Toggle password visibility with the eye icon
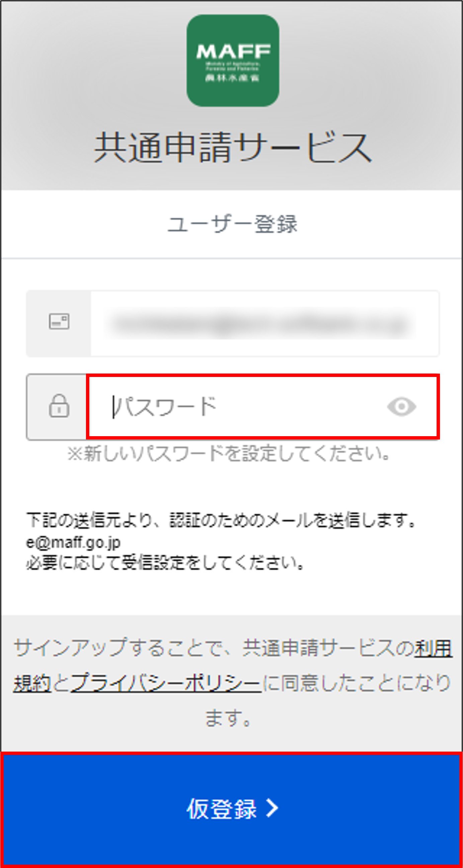Image resolution: width=463 pixels, height=868 pixels. (x=401, y=407)
